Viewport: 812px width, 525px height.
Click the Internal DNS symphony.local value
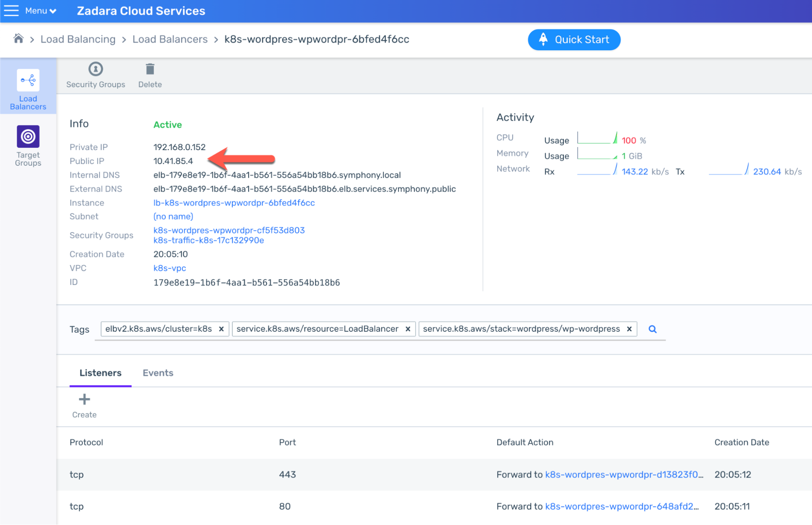277,175
